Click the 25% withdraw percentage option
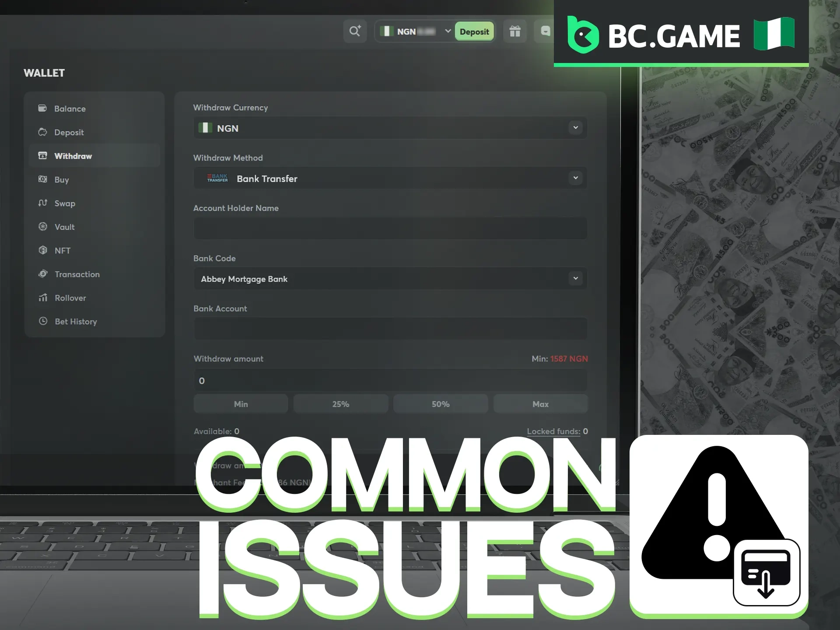840x630 pixels. pyautogui.click(x=340, y=404)
